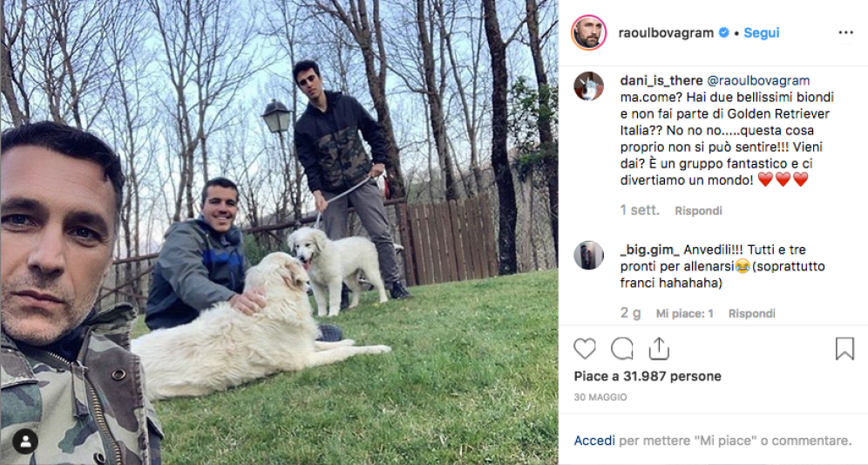Click verified badge next to raoulbovagram
868x465 pixels.
pyautogui.click(x=723, y=32)
